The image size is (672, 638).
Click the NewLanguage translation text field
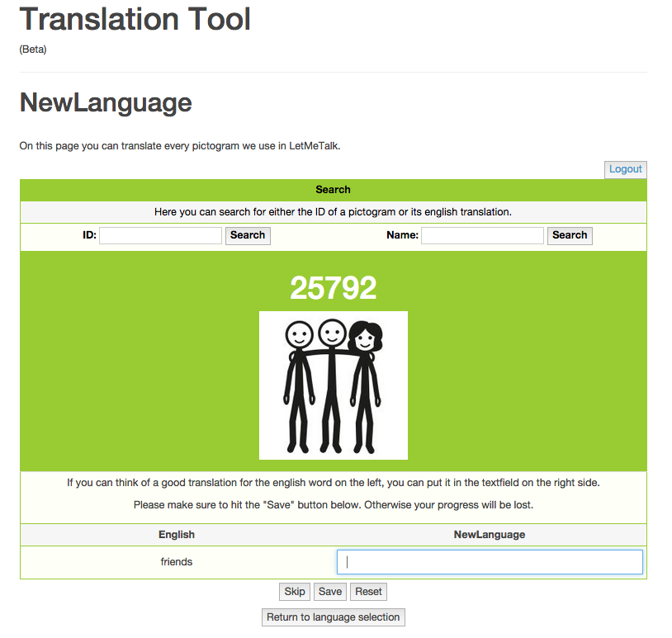(x=489, y=561)
